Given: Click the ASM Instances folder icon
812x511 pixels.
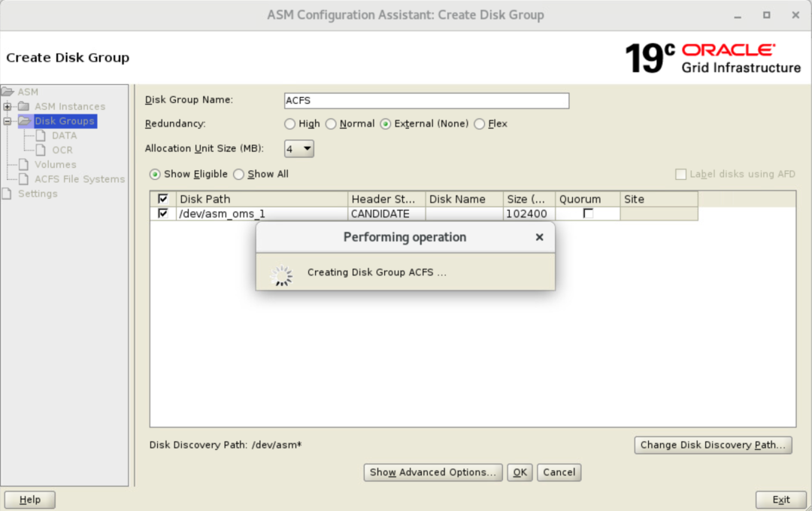Looking at the screenshot, I should pyautogui.click(x=24, y=106).
